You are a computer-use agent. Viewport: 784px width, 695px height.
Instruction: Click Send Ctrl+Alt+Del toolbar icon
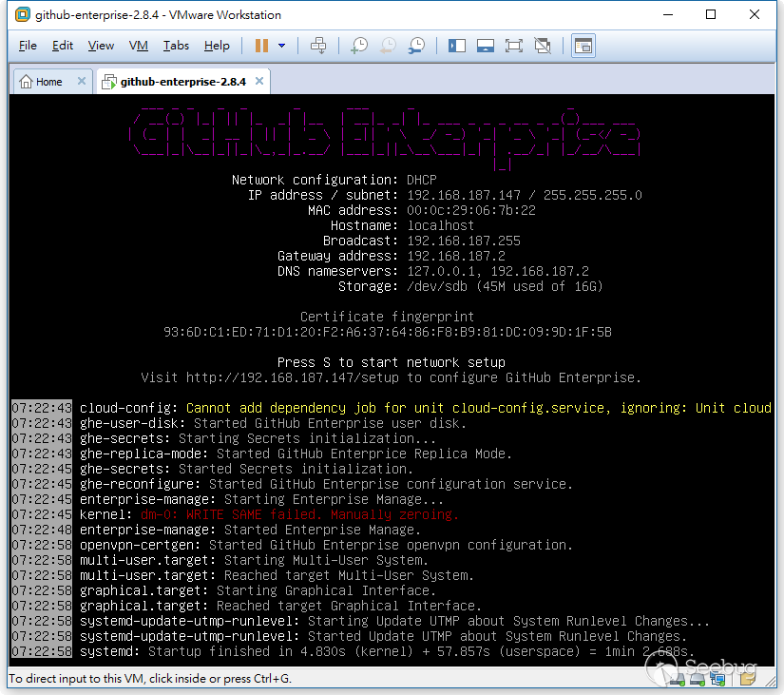(319, 46)
